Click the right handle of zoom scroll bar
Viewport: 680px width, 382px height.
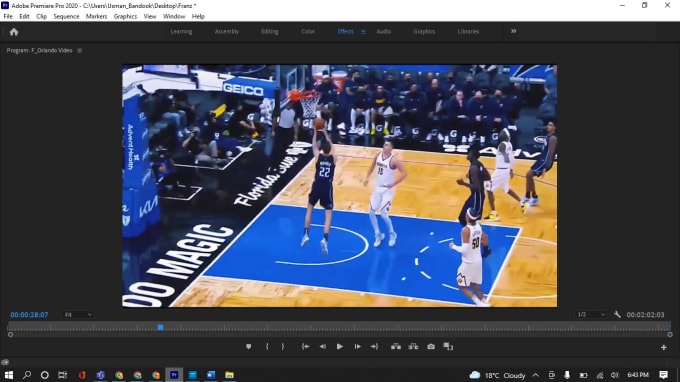[x=670, y=335]
